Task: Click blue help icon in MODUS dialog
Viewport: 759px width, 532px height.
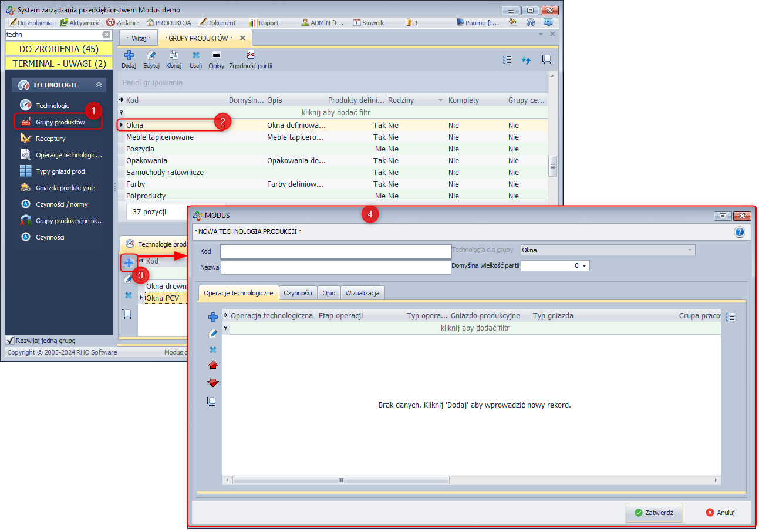Action: tap(739, 232)
